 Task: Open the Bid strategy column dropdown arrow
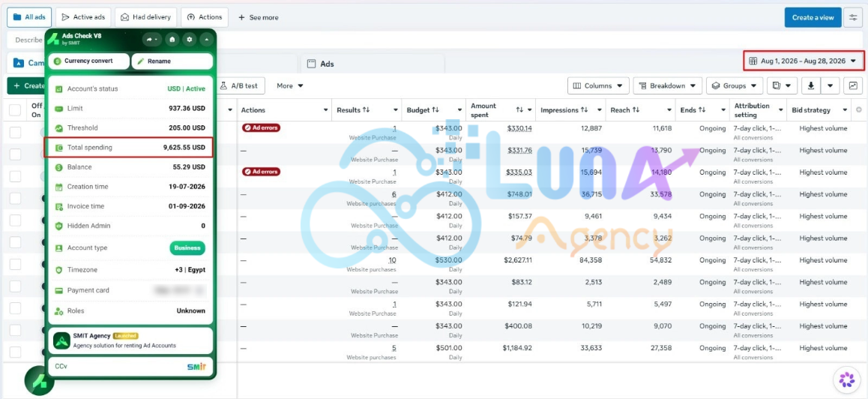[x=845, y=110]
